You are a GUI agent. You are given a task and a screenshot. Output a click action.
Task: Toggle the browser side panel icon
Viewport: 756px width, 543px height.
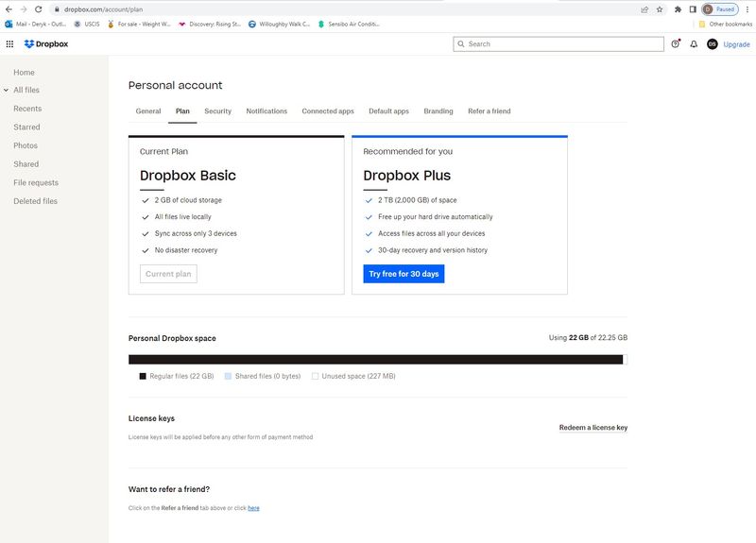(693, 9)
